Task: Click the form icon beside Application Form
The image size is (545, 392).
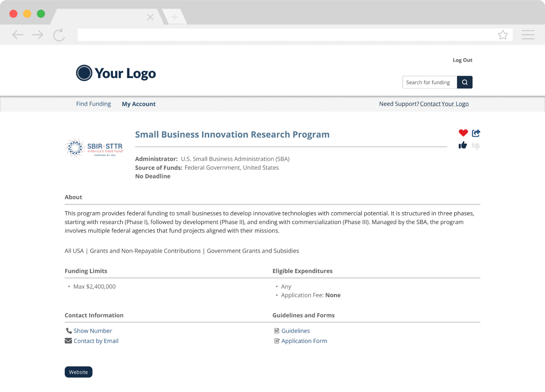Action: [277, 340]
